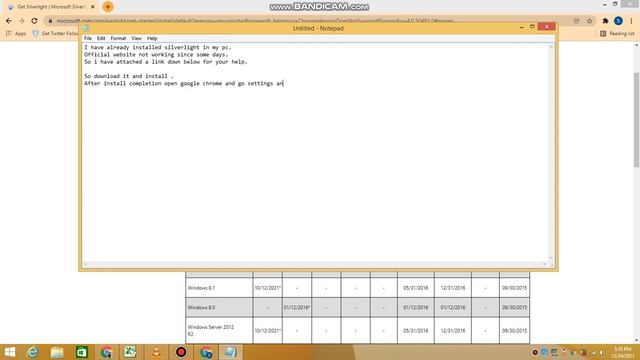Click Chrome page vertical scrollbar thumb
The height and width of the screenshot is (360, 640).
(636, 120)
